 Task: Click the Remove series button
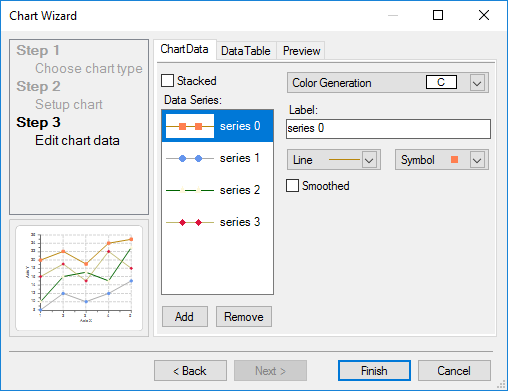tap(244, 317)
